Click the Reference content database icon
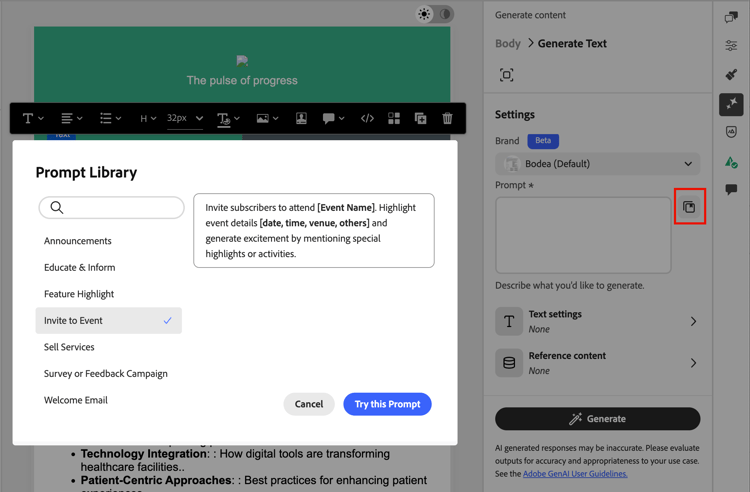The image size is (750, 492). coord(509,363)
